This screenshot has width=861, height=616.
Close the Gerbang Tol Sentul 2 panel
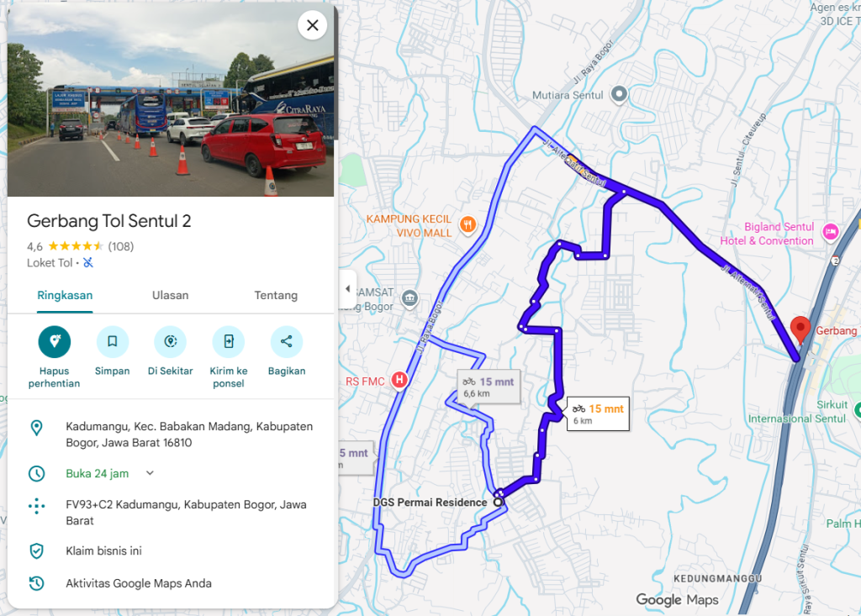pos(313,25)
